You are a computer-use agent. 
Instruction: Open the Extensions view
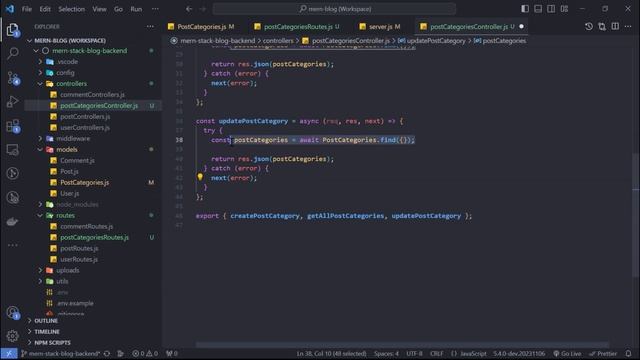click(x=13, y=126)
